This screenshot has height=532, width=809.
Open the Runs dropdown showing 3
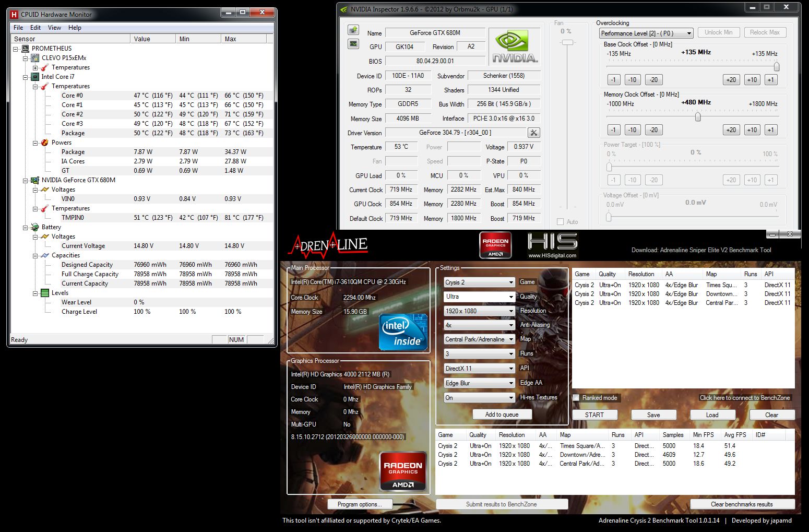479,354
